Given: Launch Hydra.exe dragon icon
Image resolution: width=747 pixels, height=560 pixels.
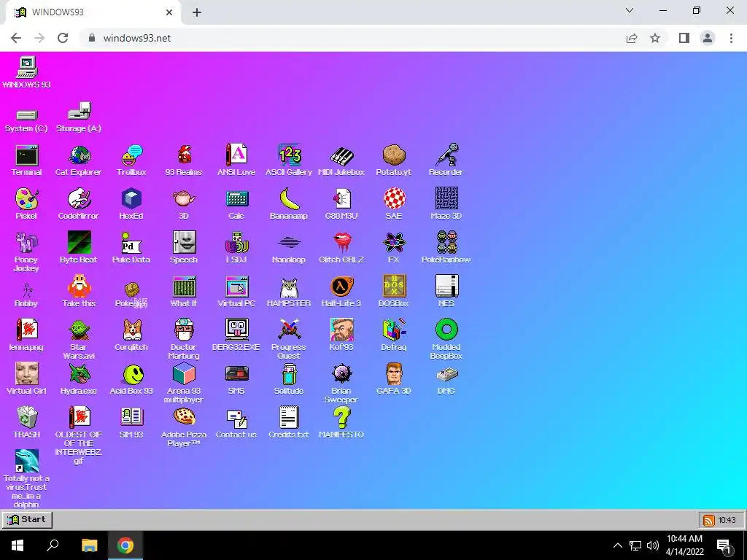Looking at the screenshot, I should click(79, 374).
